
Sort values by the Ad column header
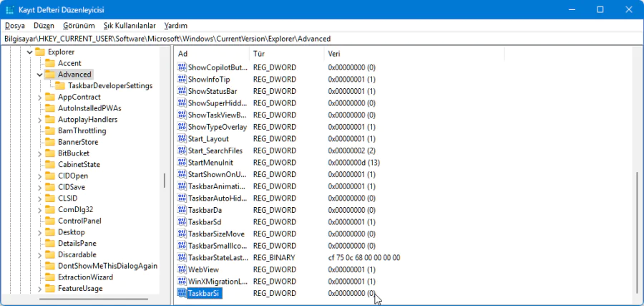(212, 54)
